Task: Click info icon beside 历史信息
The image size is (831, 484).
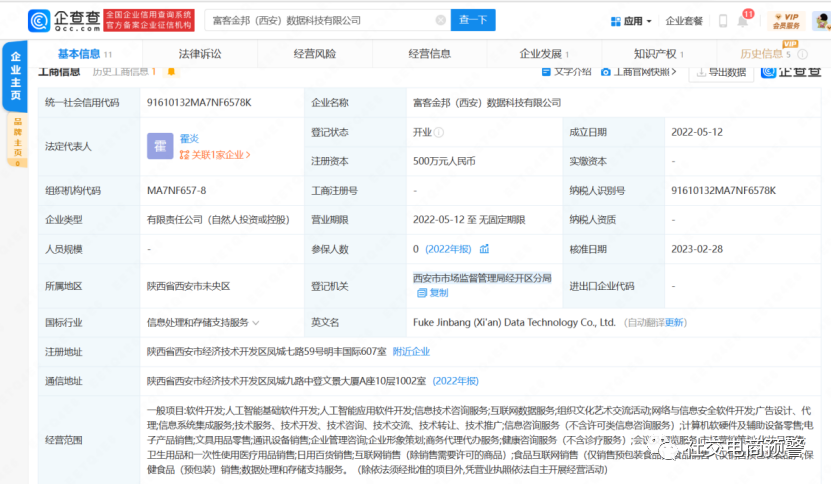Action: (x=803, y=54)
